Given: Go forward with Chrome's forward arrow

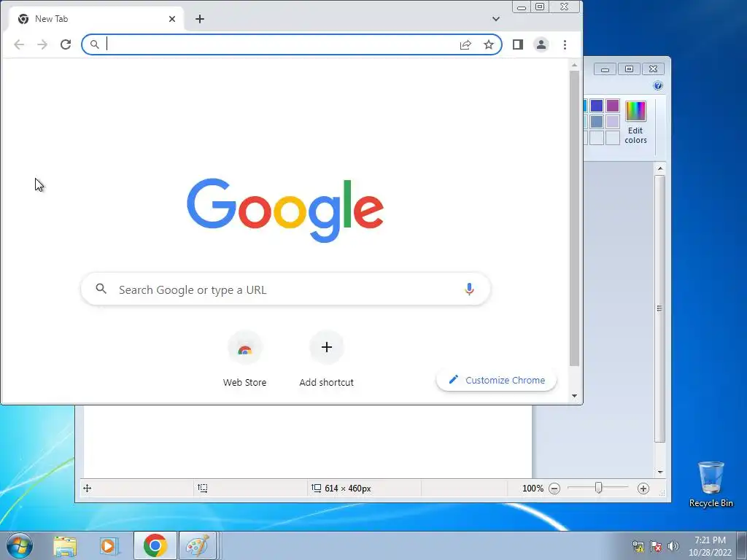Looking at the screenshot, I should pos(42,44).
